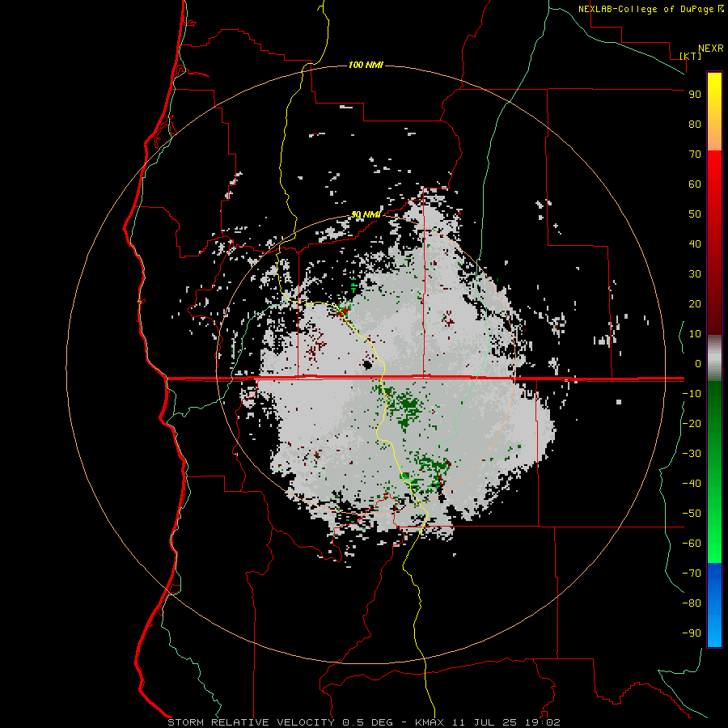The width and height of the screenshot is (728, 728).
Task: Click the 70 value on the velocity scale
Action: [x=695, y=154]
